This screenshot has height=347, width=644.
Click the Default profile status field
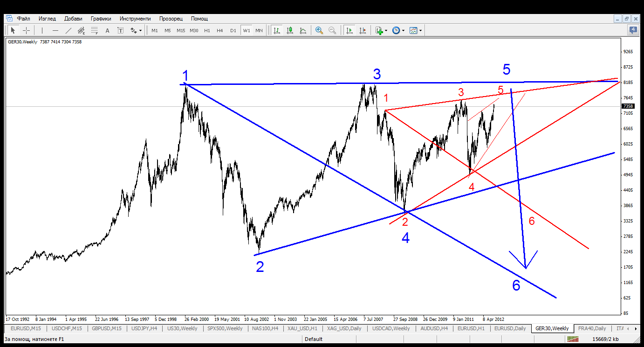click(x=315, y=339)
